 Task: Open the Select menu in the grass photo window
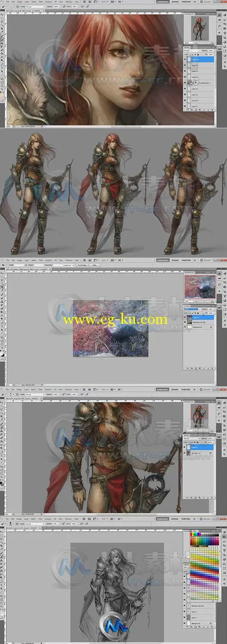click(34, 260)
